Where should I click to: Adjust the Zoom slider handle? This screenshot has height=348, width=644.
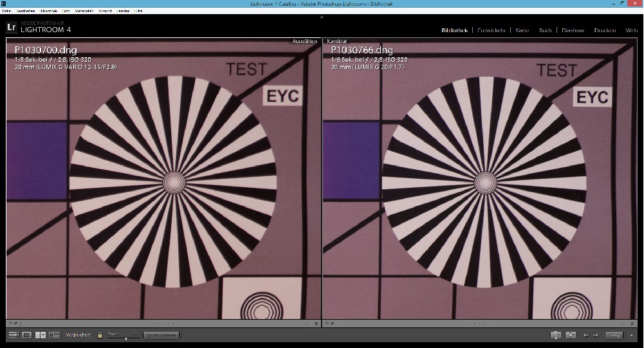(x=126, y=337)
